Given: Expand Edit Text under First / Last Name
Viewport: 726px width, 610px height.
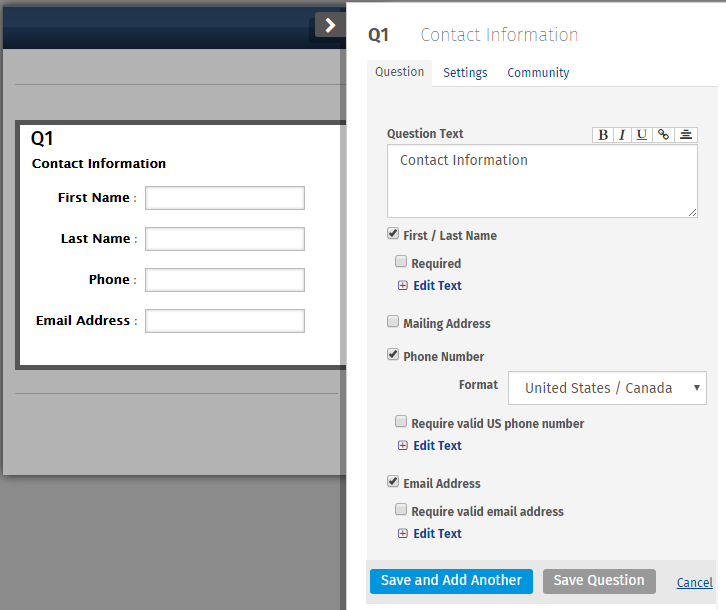Looking at the screenshot, I should pyautogui.click(x=437, y=286).
